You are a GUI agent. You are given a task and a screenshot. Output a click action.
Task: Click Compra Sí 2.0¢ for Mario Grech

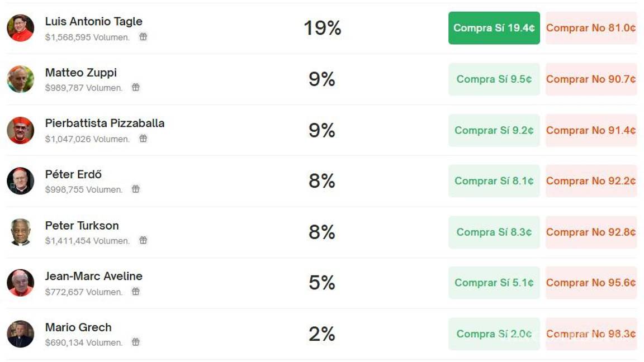click(494, 334)
